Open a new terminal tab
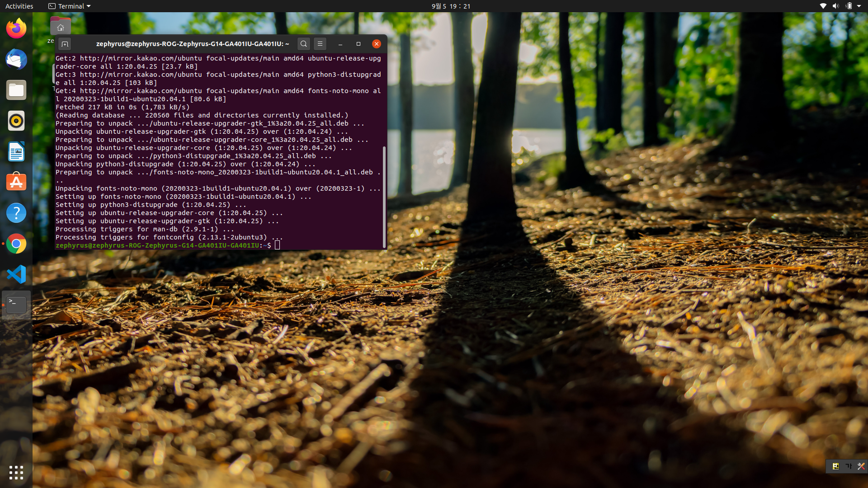 point(65,44)
